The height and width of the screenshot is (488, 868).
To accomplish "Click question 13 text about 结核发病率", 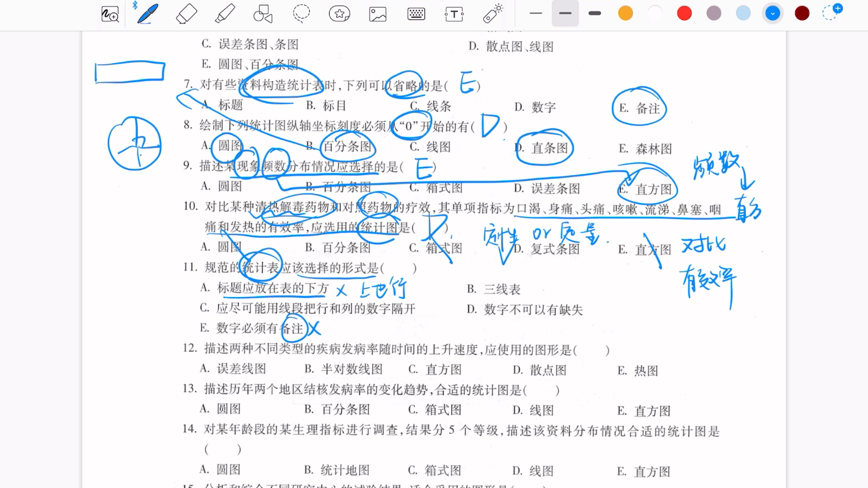I will tap(370, 389).
